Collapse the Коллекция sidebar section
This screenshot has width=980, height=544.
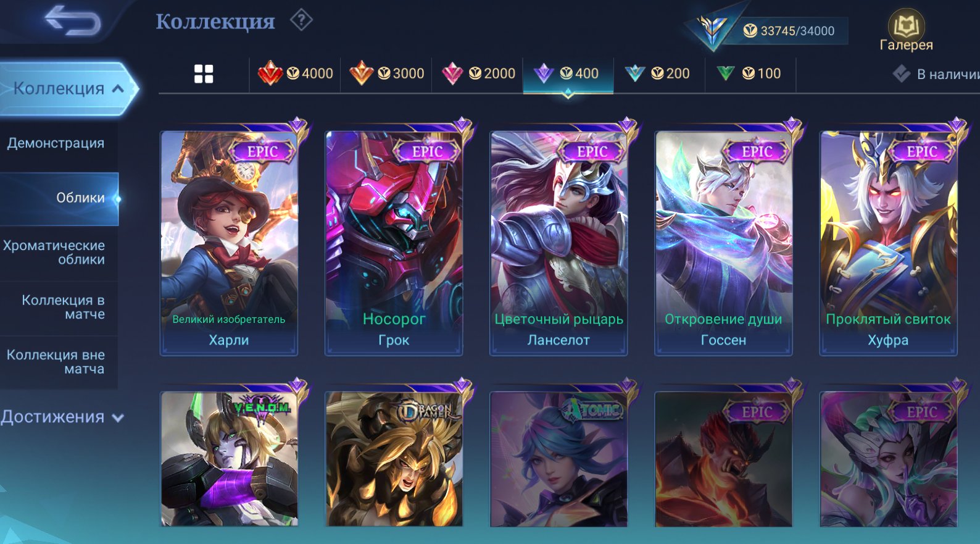69,89
